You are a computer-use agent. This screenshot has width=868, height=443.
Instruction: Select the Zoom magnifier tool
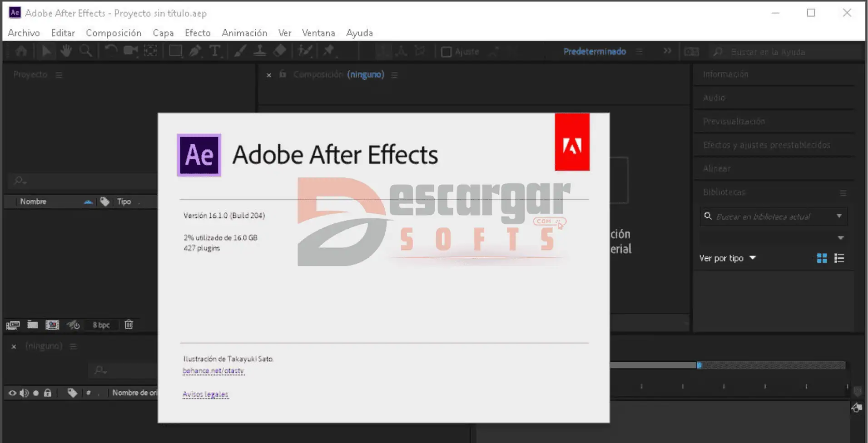pos(85,51)
